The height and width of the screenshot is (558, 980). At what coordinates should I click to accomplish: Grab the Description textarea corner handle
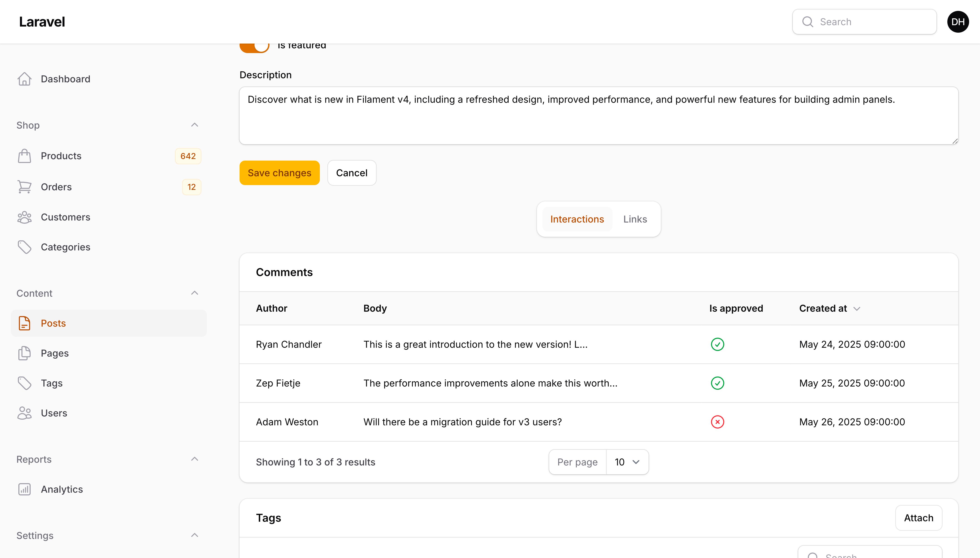click(x=955, y=141)
